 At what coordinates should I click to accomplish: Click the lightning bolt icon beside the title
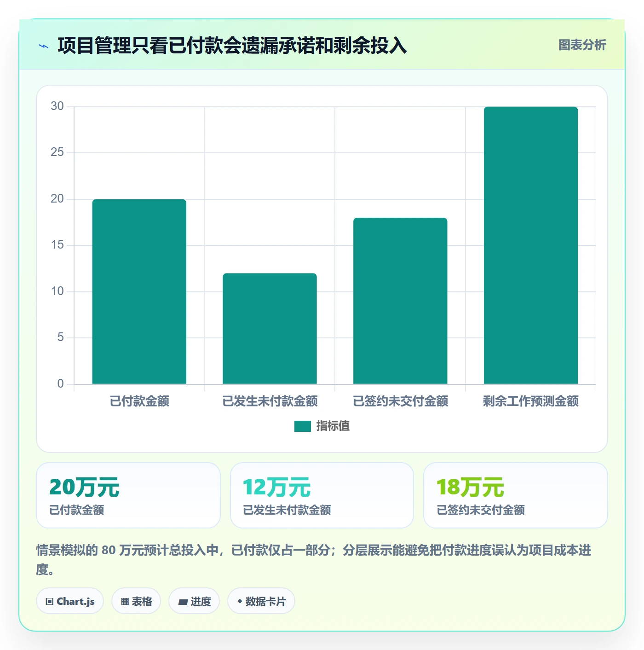point(44,46)
